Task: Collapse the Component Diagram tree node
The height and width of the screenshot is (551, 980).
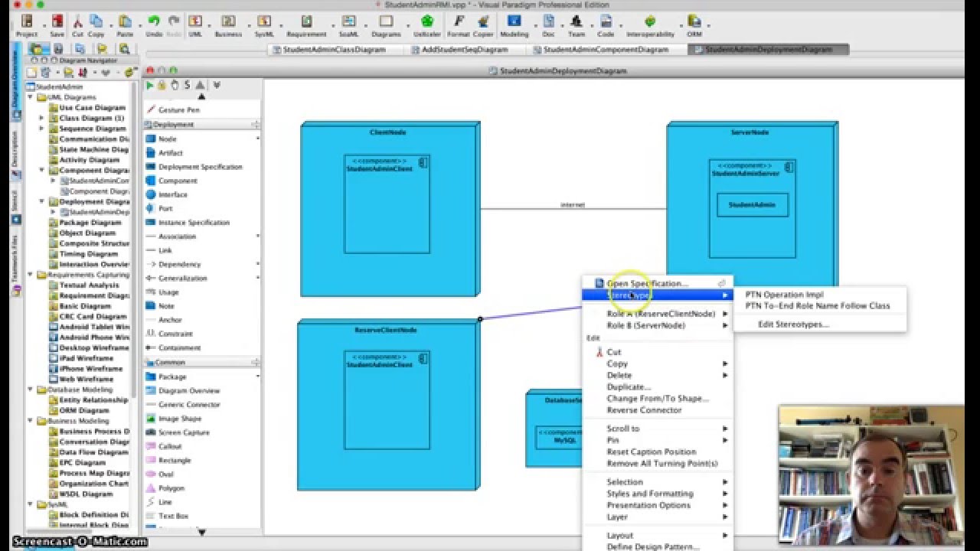Action: click(x=41, y=170)
